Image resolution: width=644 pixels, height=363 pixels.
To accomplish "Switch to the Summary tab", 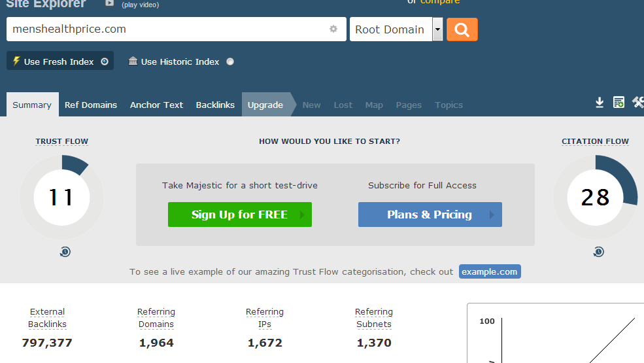I will pos(32,105).
